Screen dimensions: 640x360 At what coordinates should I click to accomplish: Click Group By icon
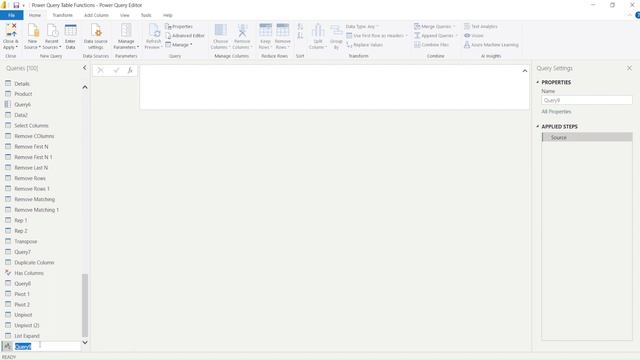tap(336, 31)
